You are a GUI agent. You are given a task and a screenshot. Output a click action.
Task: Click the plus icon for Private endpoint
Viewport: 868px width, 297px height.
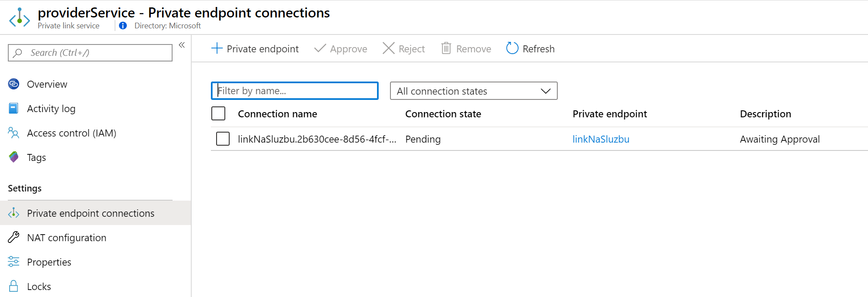[x=217, y=48]
